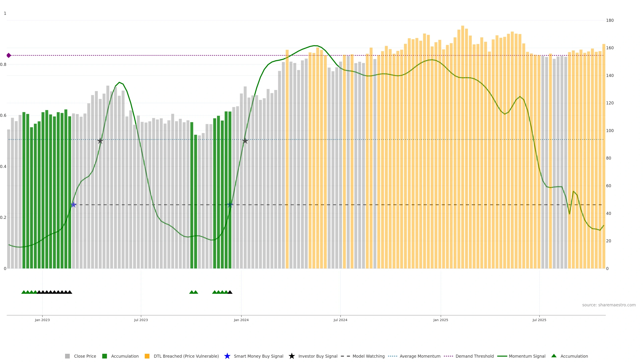Click the Average Momentum legend label
Image resolution: width=644 pixels, height=362 pixels.
click(x=420, y=356)
